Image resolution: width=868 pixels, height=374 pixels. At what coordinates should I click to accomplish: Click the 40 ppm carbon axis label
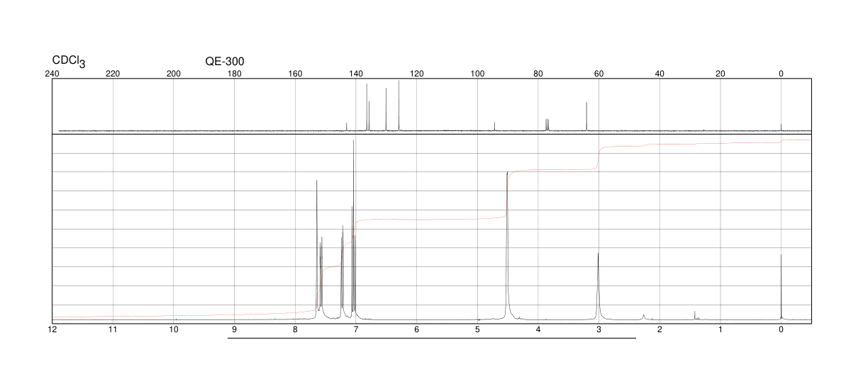(x=660, y=74)
